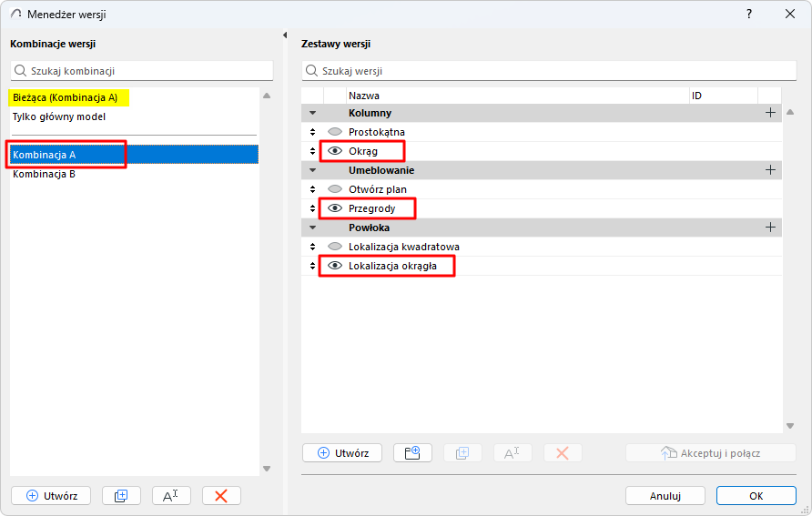
Task: Click the combinations list scroll down arrow
Action: [x=267, y=469]
